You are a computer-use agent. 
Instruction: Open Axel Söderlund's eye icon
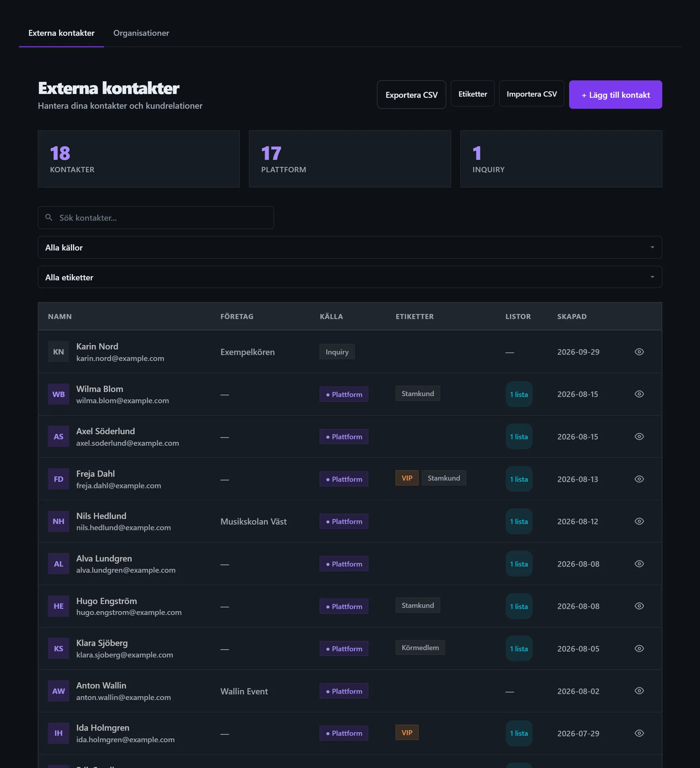[x=639, y=437]
